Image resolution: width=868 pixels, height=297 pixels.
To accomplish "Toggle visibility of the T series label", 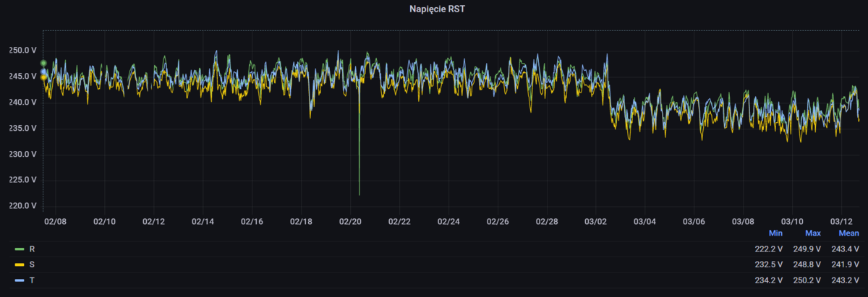I will (x=31, y=280).
